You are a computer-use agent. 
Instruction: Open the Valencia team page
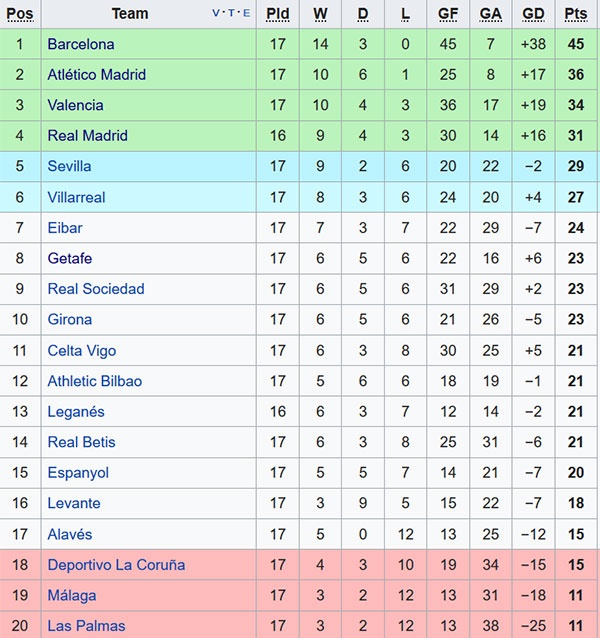pos(75,105)
